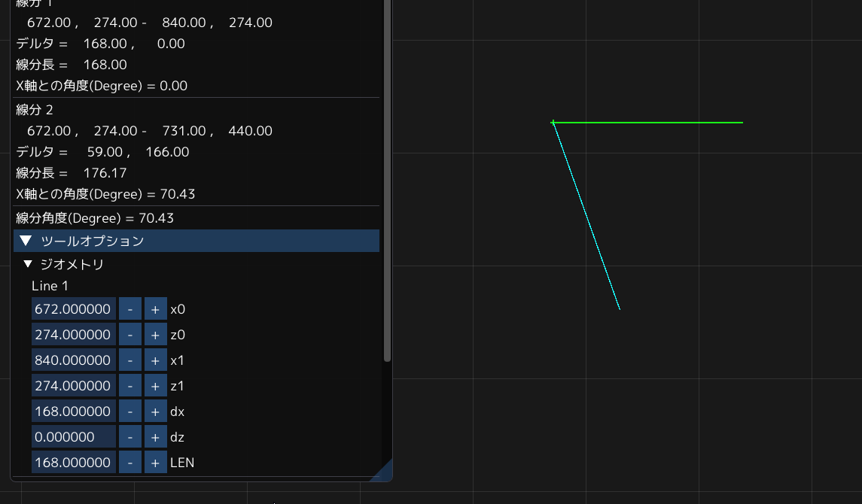Screen dimensions: 862x504
Task: Increase z0 with the plus button
Action: click(156, 335)
